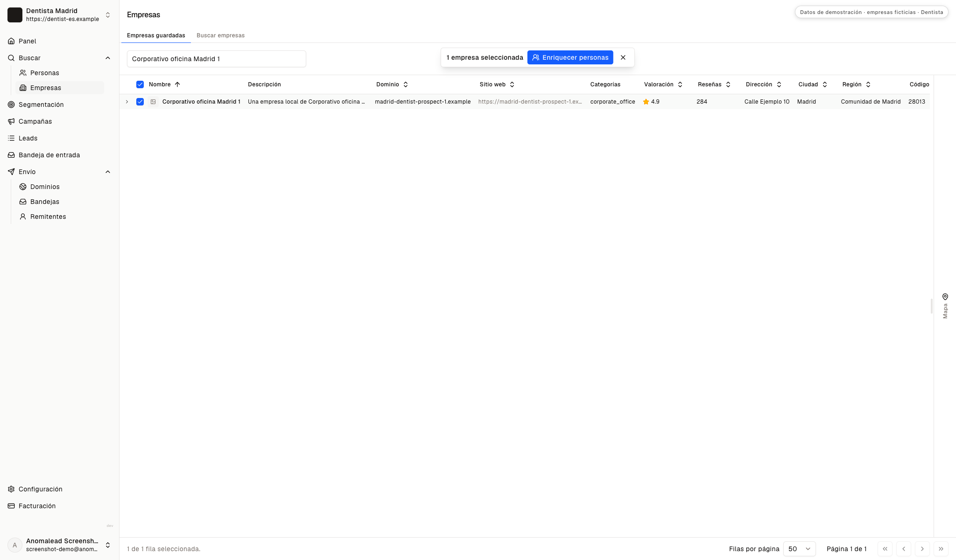Open the Panel home icon
The height and width of the screenshot is (560, 956).
click(x=11, y=41)
